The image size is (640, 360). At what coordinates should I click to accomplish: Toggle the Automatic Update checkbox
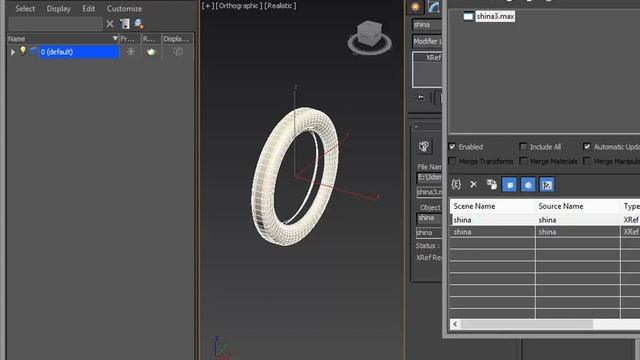587,146
